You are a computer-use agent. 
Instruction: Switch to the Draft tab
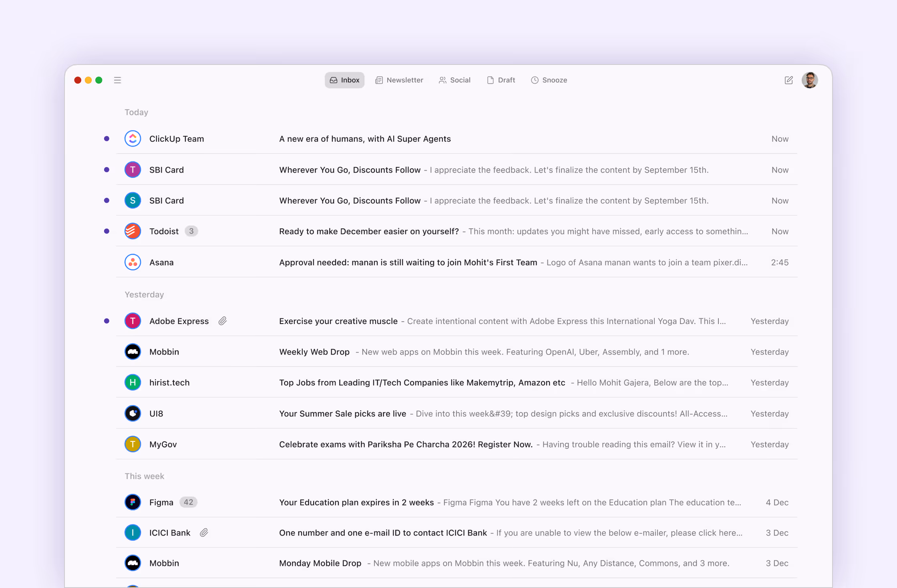point(501,80)
